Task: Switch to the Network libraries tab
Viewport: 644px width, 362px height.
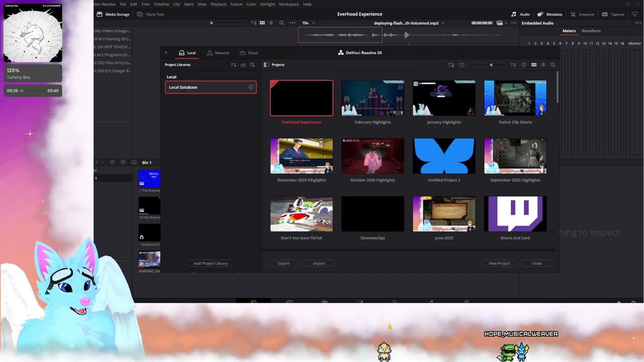Action: coord(218,53)
